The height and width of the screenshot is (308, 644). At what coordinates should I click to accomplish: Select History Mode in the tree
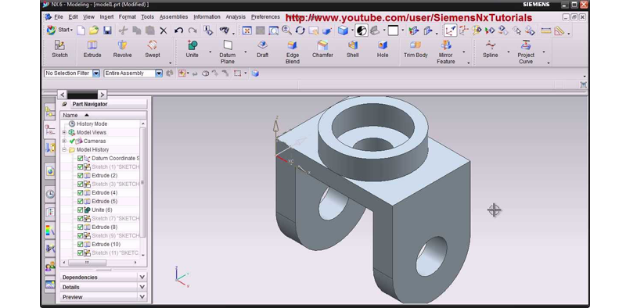pyautogui.click(x=92, y=124)
